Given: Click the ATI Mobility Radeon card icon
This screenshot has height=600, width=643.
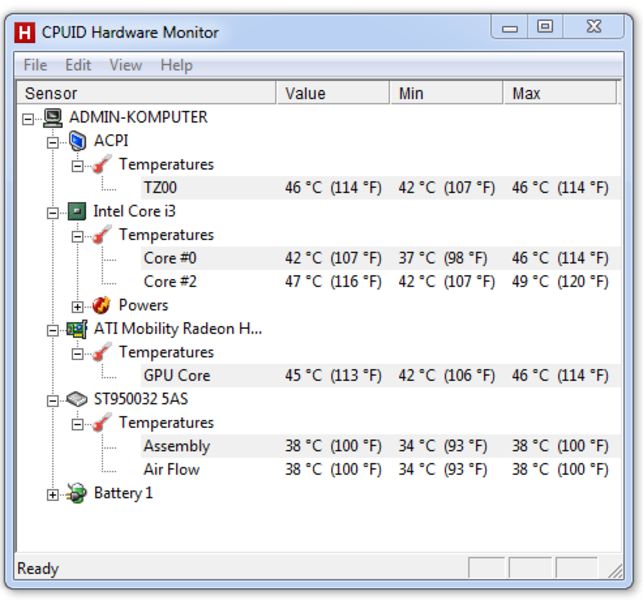Looking at the screenshot, I should click(x=77, y=329).
